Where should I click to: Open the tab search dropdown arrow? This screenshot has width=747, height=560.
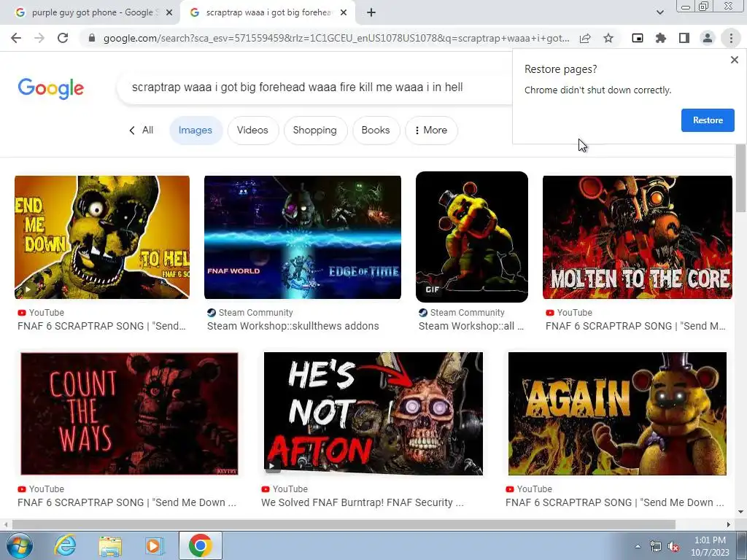[659, 12]
